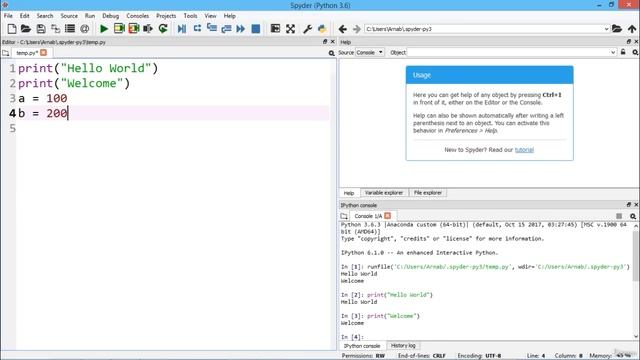
Task: Browse tabs in the IPython console
Action: click(x=344, y=216)
